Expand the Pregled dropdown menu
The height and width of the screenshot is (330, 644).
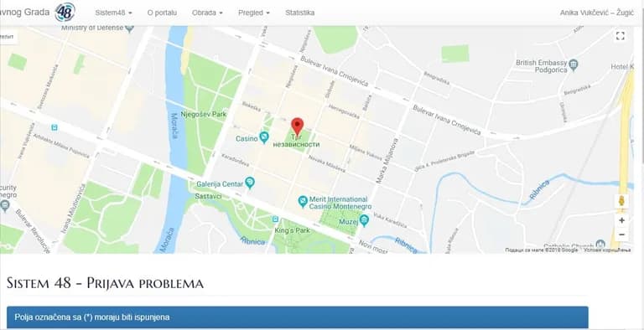coord(254,13)
